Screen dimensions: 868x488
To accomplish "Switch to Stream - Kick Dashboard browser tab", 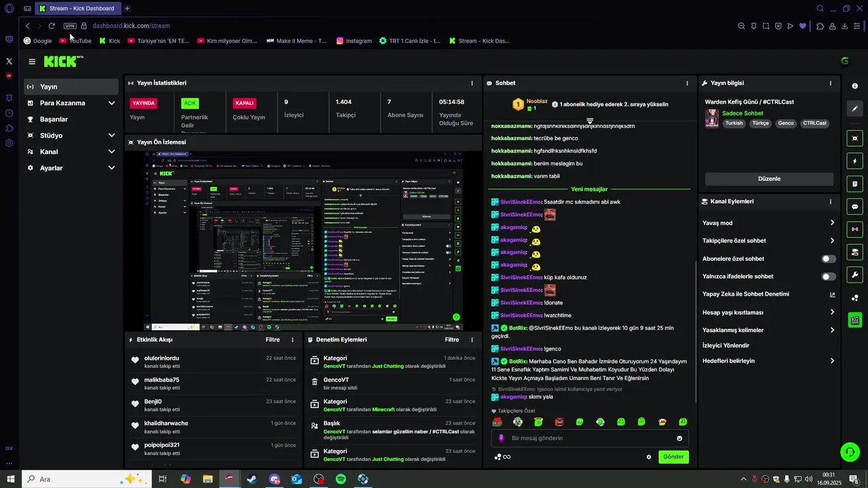I will click(77, 9).
